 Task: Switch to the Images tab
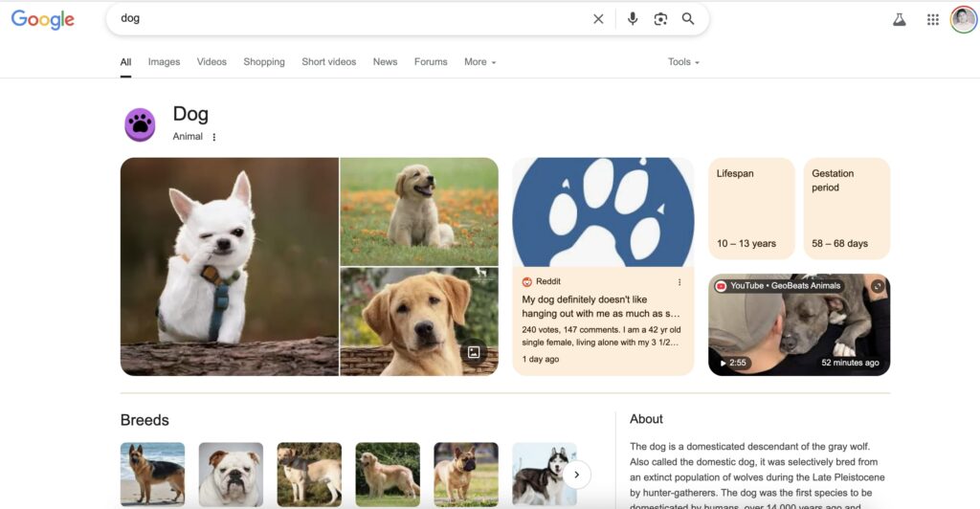click(x=164, y=62)
